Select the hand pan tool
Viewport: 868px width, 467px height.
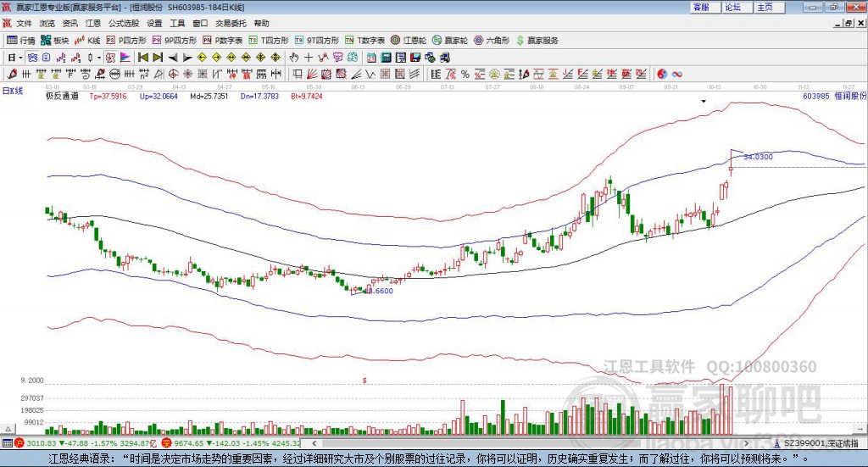click(293, 58)
